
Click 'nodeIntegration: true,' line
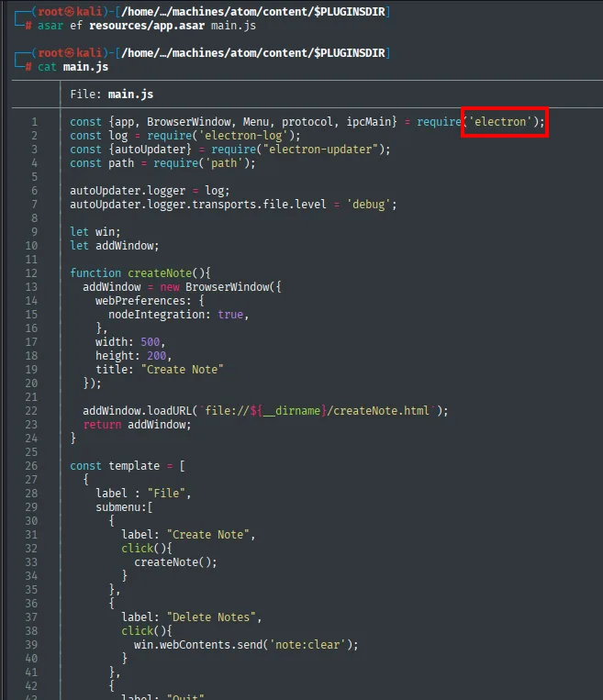(x=178, y=315)
